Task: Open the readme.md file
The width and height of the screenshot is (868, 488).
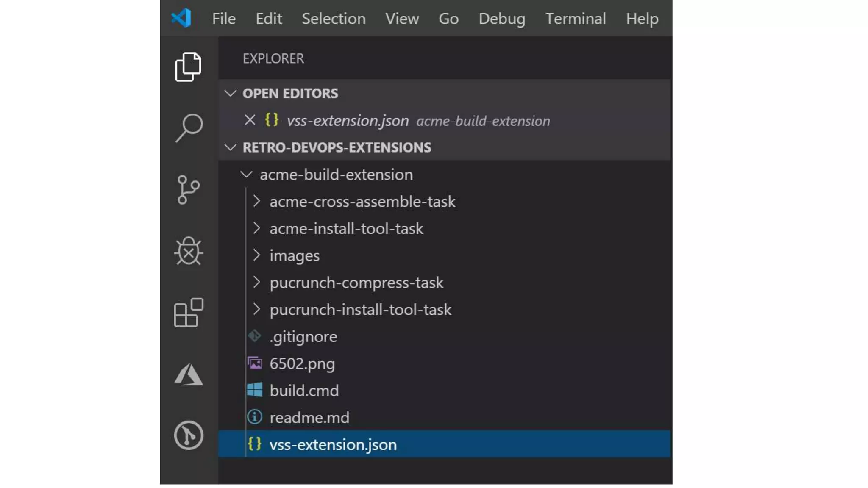Action: [309, 418]
